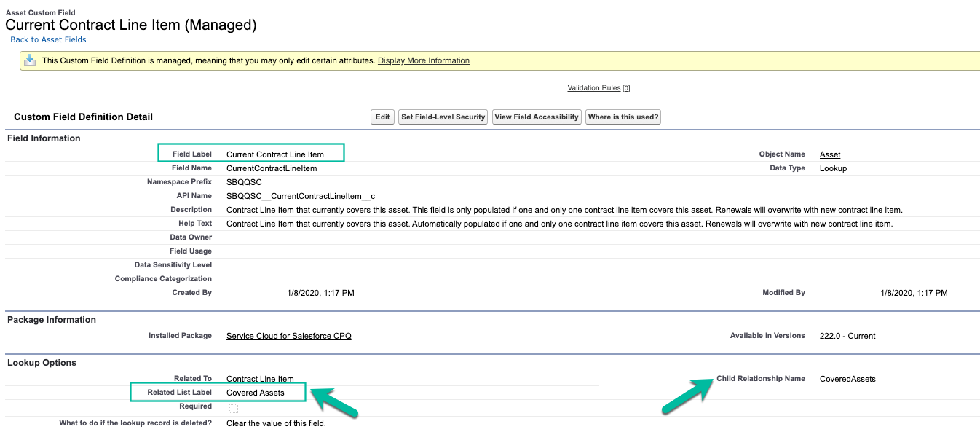This screenshot has height=440, width=980.
Task: Click the Field Information section header
Action: pyautogui.click(x=44, y=138)
